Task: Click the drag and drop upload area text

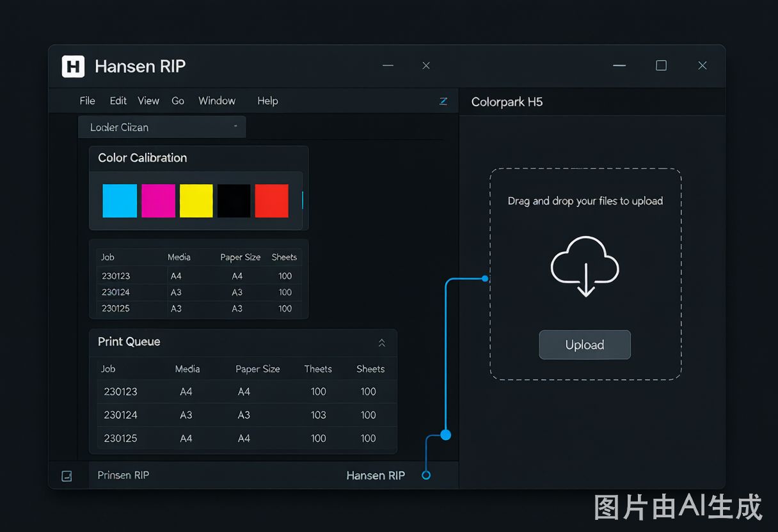Action: coord(585,201)
